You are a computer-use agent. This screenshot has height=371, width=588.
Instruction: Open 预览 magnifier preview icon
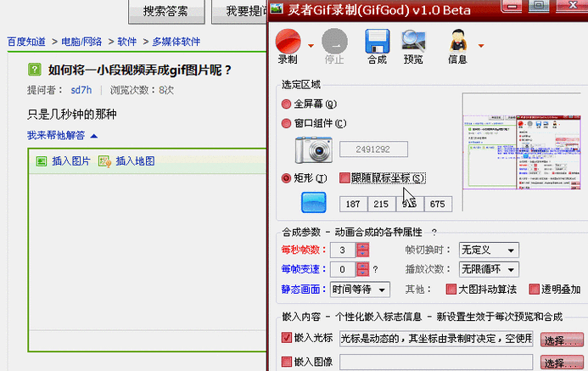[413, 42]
